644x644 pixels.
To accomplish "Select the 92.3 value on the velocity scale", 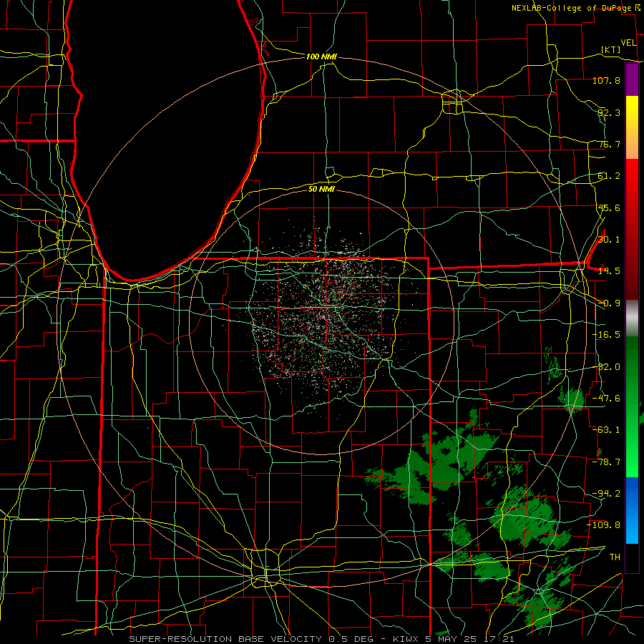I will pyautogui.click(x=609, y=112).
